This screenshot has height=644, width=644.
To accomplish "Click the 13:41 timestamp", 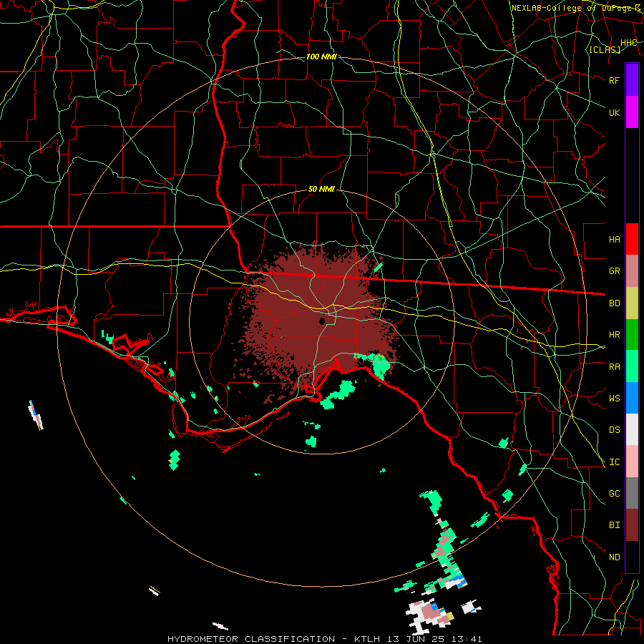I will point(469,639).
